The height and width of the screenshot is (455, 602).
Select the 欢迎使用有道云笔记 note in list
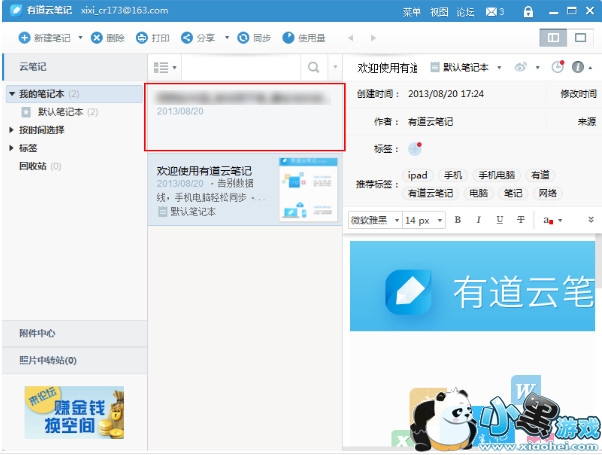click(x=245, y=190)
